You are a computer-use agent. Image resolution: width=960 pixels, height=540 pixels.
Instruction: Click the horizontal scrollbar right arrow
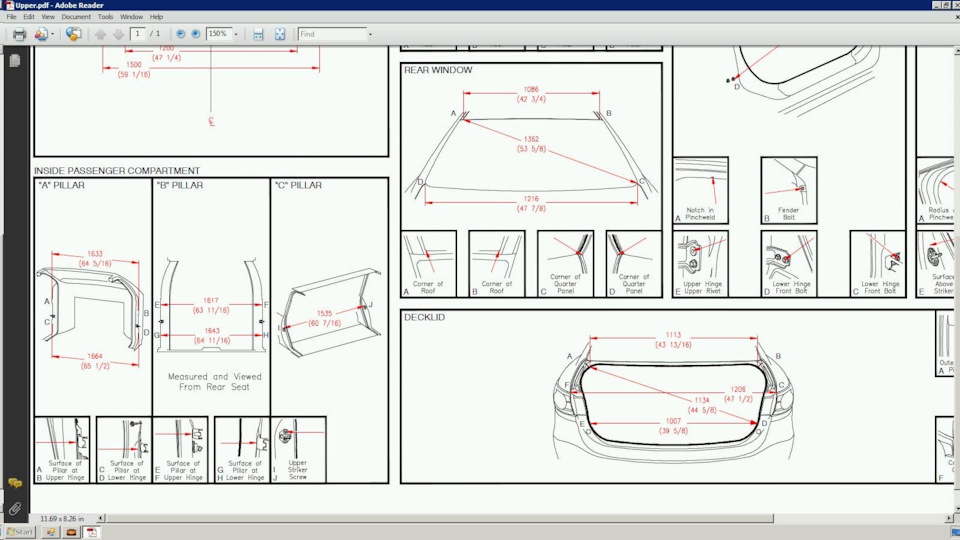coord(949,519)
